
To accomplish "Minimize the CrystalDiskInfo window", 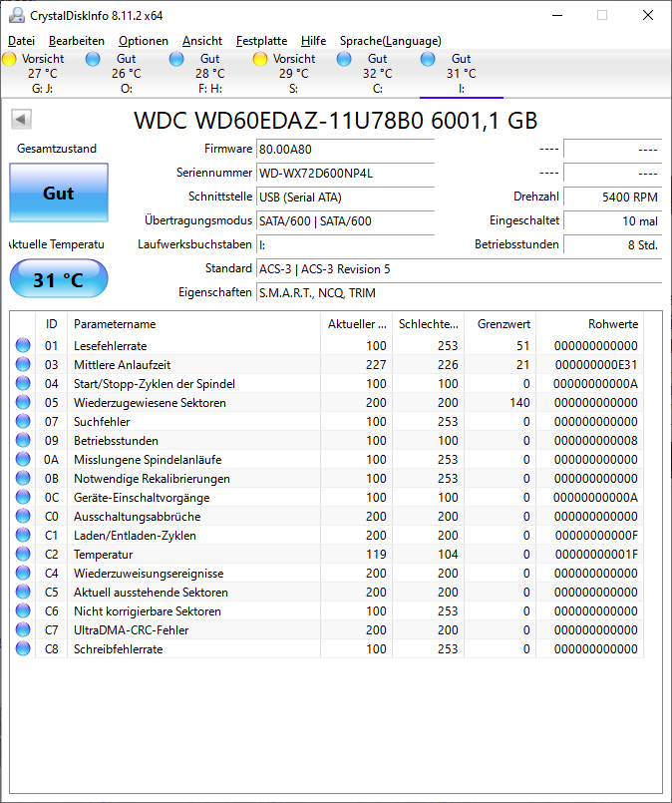I will coord(557,15).
